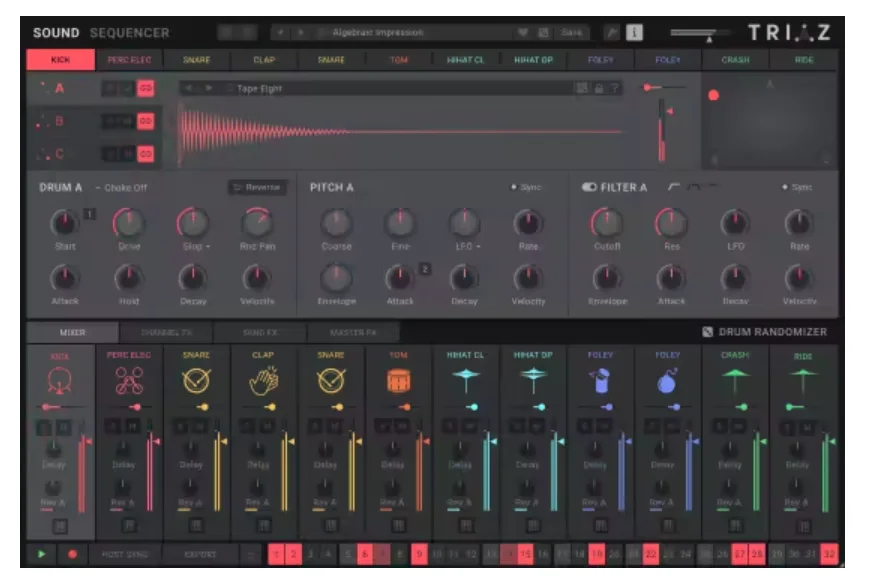Image resolution: width=870 pixels, height=586 pixels.
Task: Toggle the link button on layer B
Action: pyautogui.click(x=145, y=121)
